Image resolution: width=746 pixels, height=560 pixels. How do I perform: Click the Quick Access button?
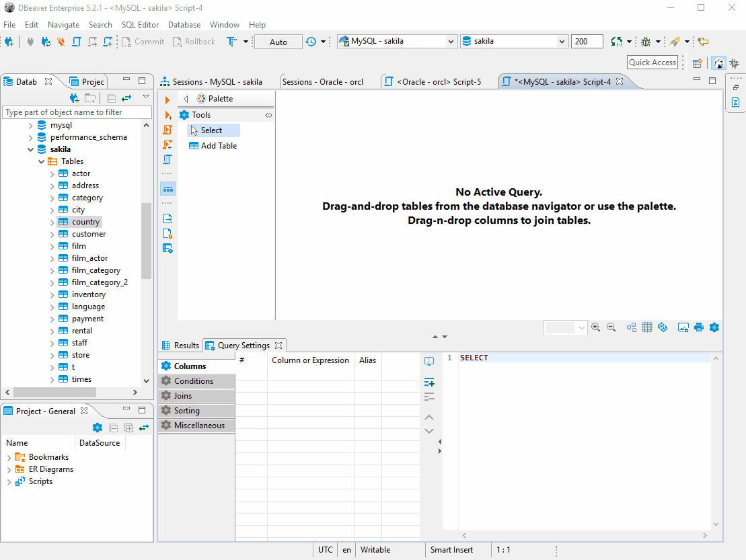point(652,63)
